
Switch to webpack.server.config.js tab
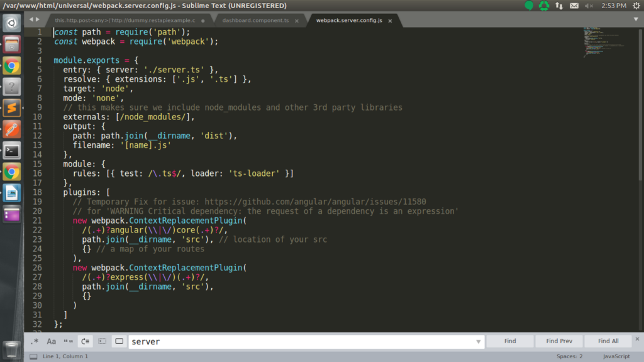coord(349,20)
